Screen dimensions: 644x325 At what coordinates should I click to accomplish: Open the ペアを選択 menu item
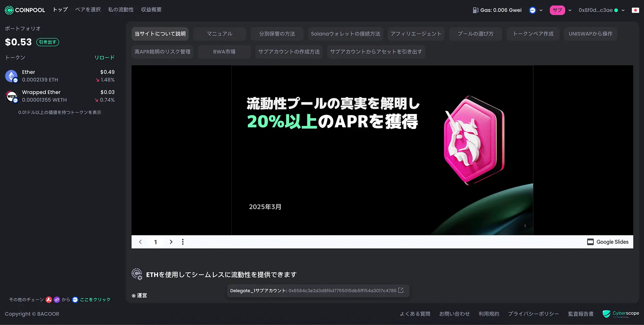coord(88,10)
